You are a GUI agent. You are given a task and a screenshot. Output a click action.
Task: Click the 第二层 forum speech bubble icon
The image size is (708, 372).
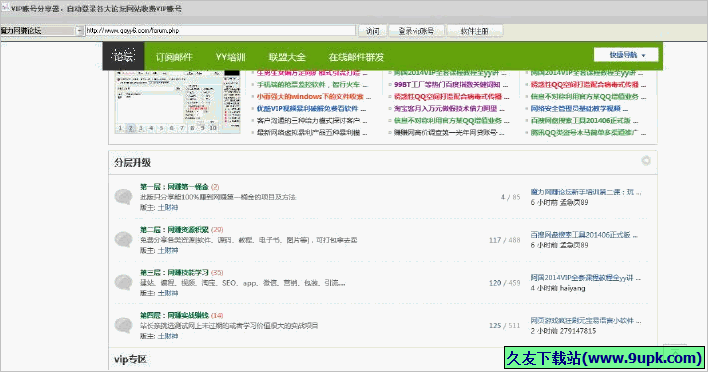point(123,239)
